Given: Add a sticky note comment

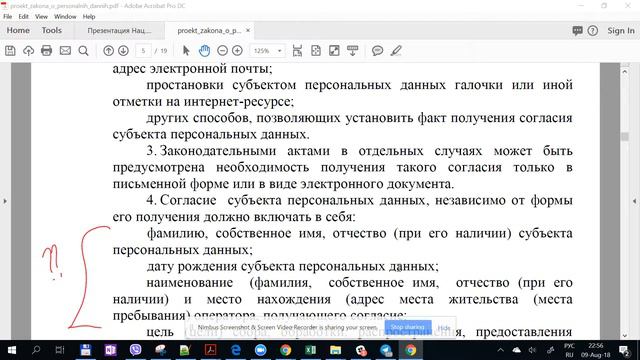Looking at the screenshot, I should [x=377, y=51].
